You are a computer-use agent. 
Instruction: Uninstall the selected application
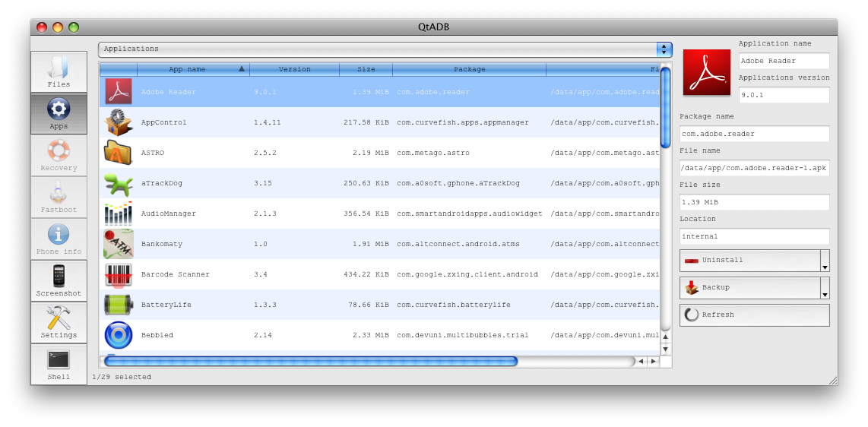click(x=750, y=261)
